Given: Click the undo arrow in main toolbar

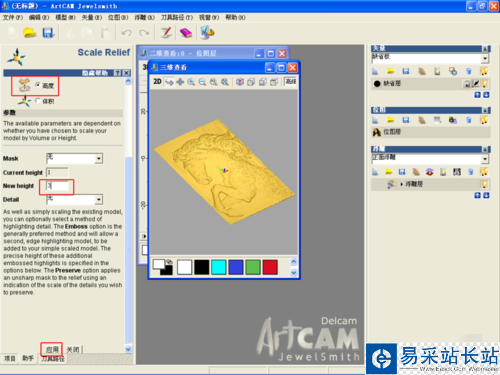Looking at the screenshot, I should pyautogui.click(x=126, y=33).
